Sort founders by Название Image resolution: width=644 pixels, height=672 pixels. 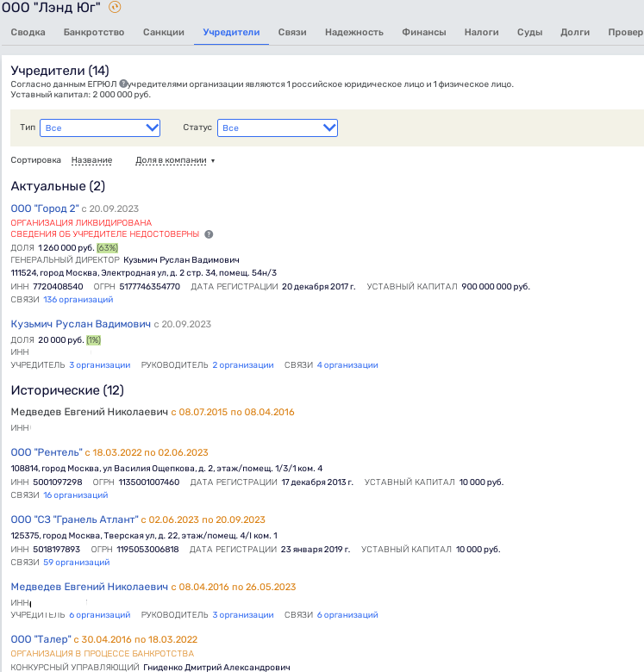click(91, 160)
